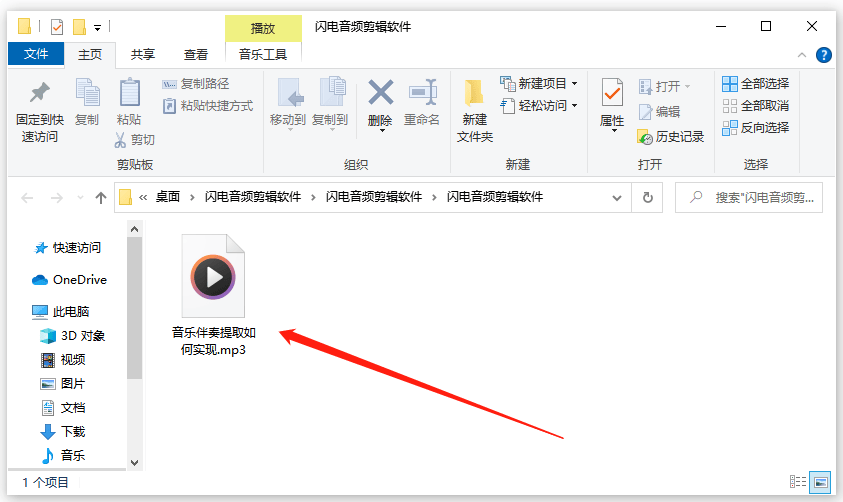Click the Play (播放) contextual tab

[263, 28]
